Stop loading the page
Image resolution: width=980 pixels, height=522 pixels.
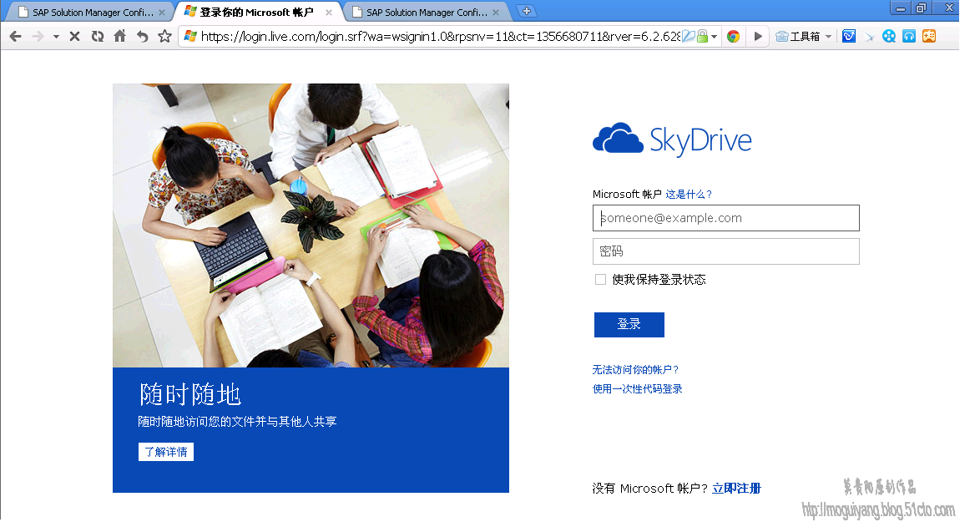(74, 37)
